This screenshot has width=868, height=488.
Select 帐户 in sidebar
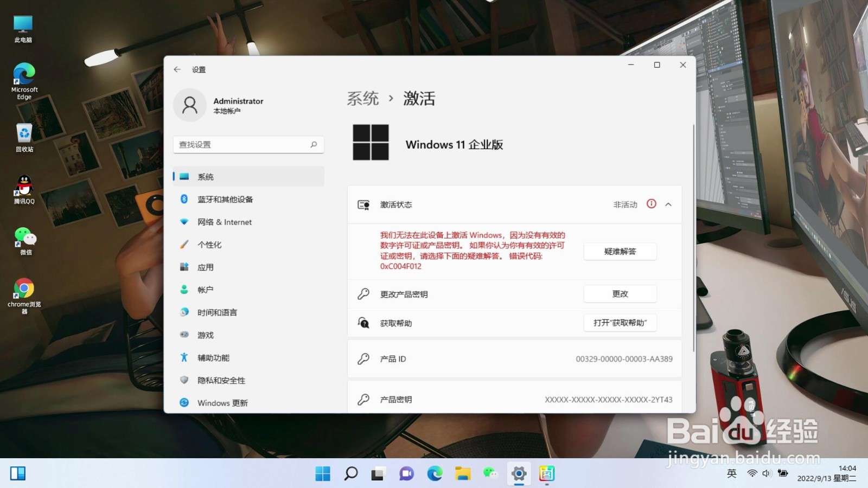[x=248, y=290]
